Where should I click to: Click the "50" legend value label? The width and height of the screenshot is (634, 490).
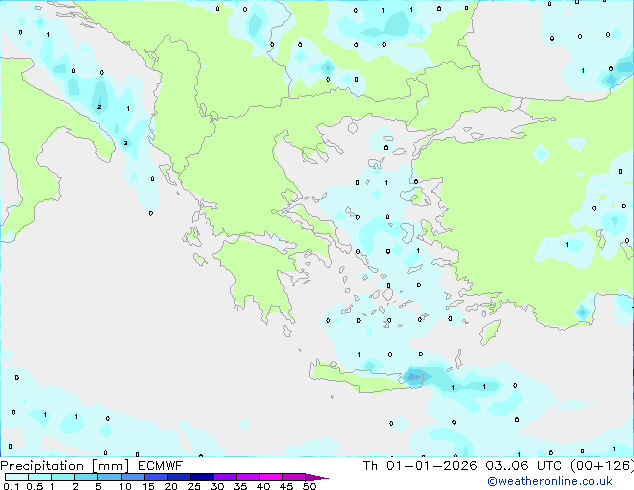[309, 486]
